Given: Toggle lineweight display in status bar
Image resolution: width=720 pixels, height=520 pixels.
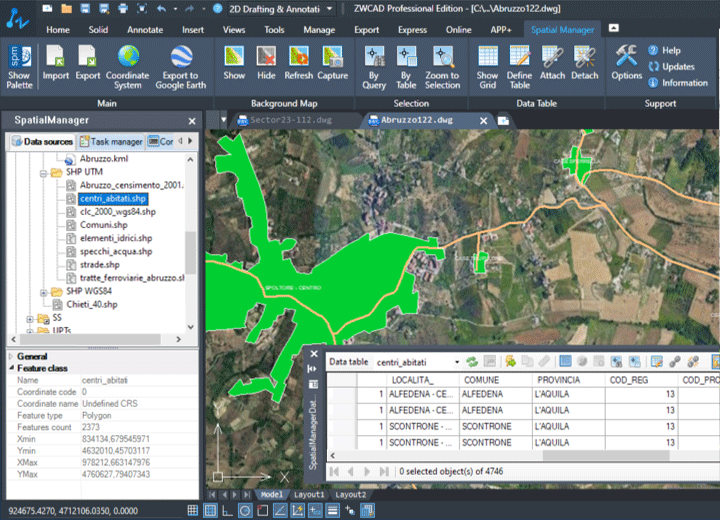Looking at the screenshot, I should (x=332, y=510).
